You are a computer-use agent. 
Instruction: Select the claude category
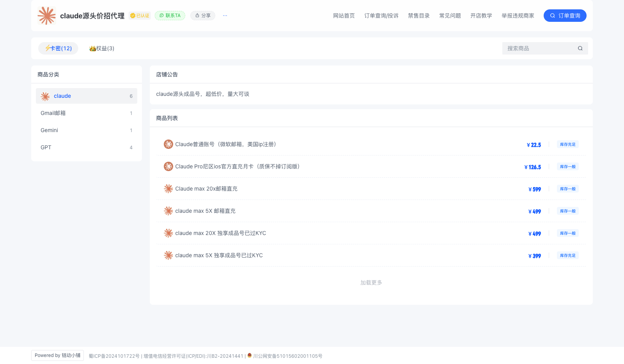[87, 96]
